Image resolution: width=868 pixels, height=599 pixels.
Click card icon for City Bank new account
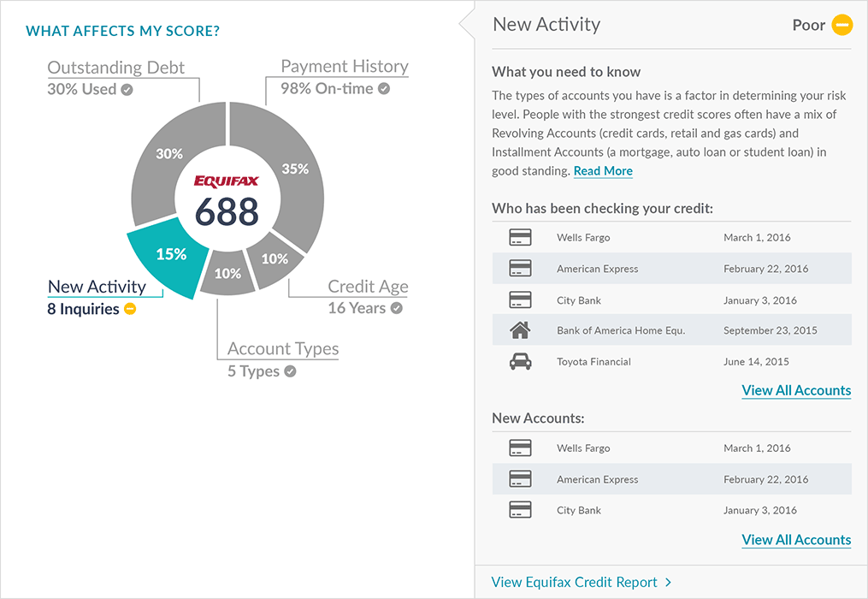(520, 510)
